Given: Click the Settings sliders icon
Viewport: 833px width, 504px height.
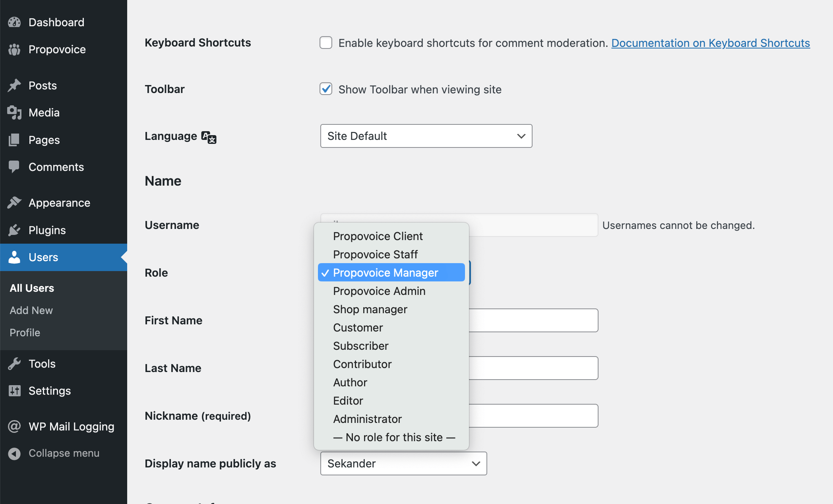Looking at the screenshot, I should tap(14, 391).
